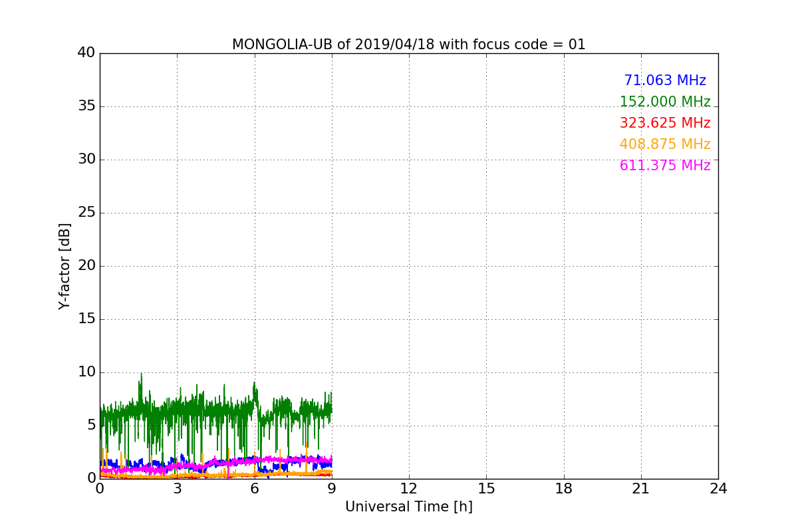Select the 611.375 MHz legend label

[665, 166]
